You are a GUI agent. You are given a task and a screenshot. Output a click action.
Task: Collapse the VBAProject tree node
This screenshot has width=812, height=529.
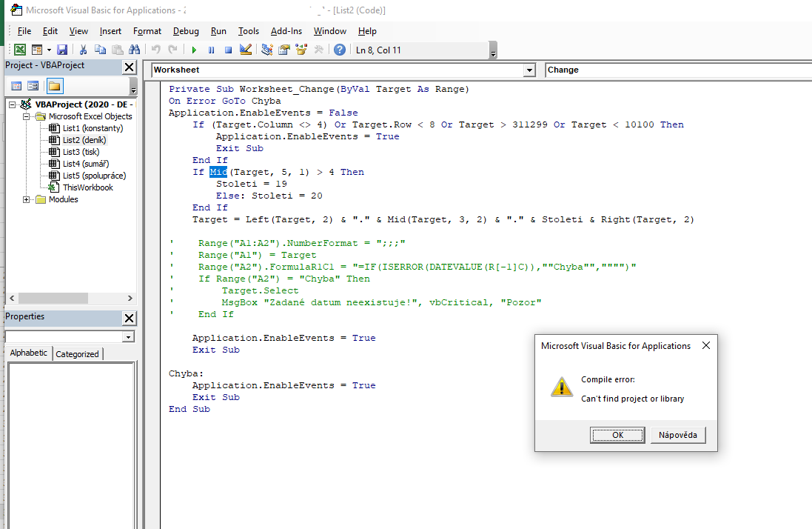[12, 104]
